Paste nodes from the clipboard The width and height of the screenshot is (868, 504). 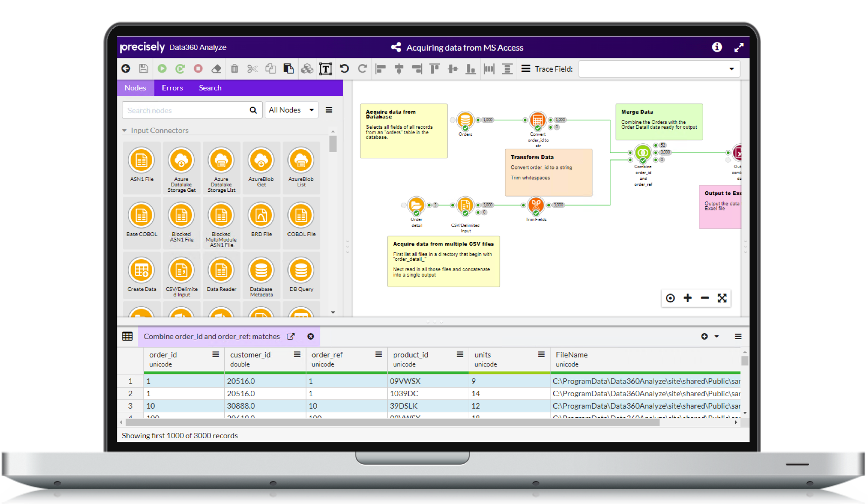coord(288,68)
